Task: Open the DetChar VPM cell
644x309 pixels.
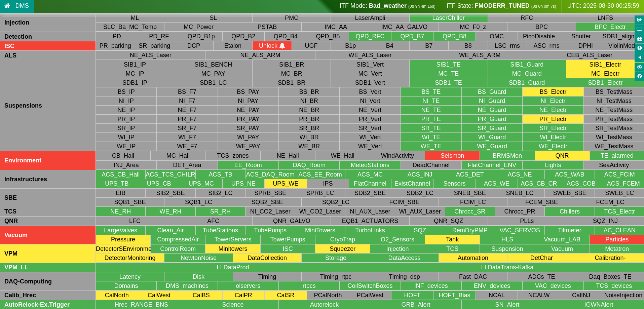Action: pos(541,258)
